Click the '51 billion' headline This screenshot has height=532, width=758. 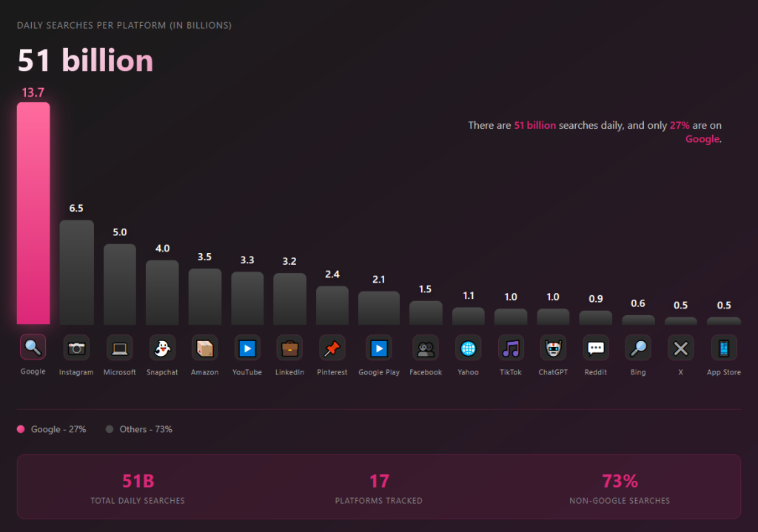pyautogui.click(x=86, y=61)
